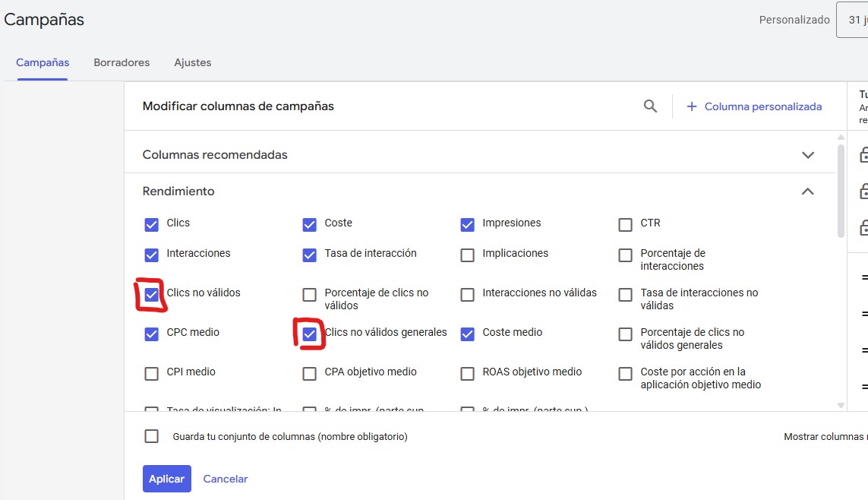Image resolution: width=868 pixels, height=500 pixels.
Task: Enable Porcentaje de clics no válidos
Action: (x=309, y=294)
